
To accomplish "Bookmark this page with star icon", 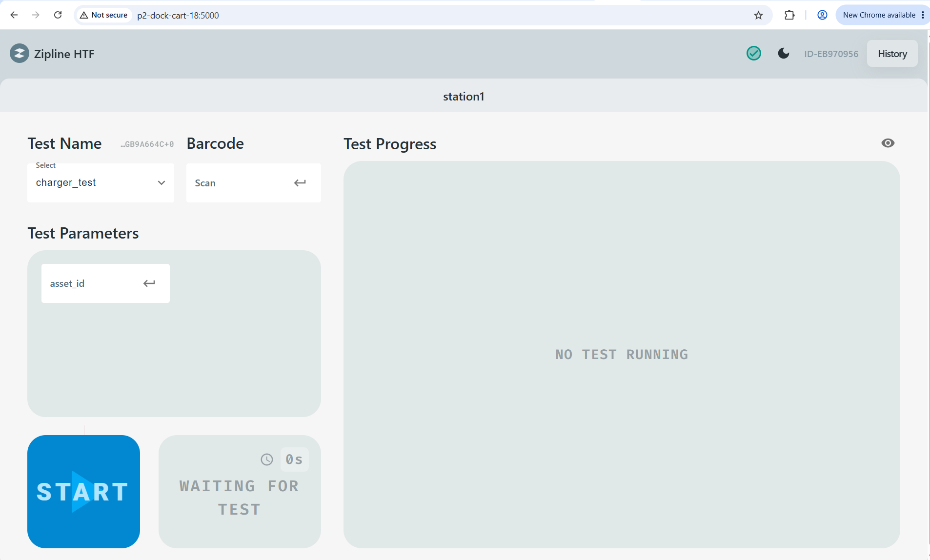I will pyautogui.click(x=758, y=15).
